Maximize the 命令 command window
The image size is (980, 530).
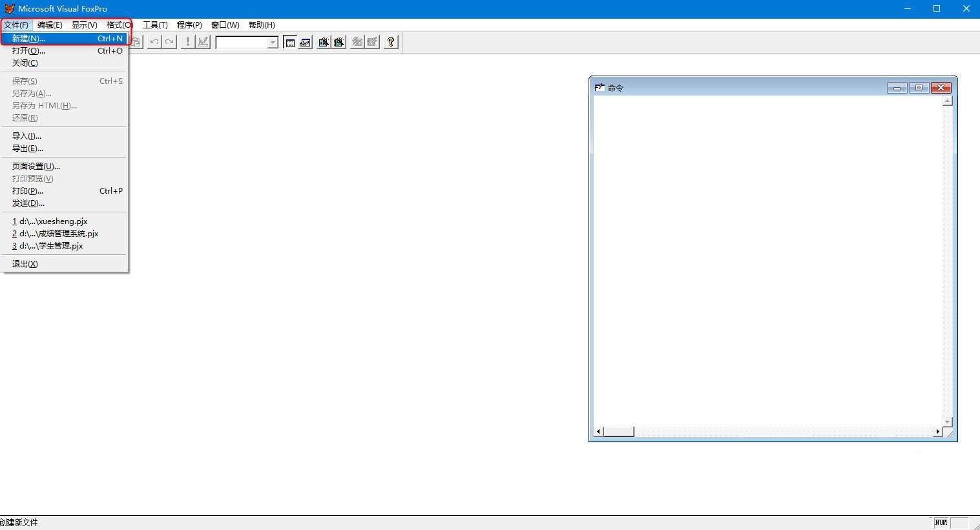[x=919, y=88]
